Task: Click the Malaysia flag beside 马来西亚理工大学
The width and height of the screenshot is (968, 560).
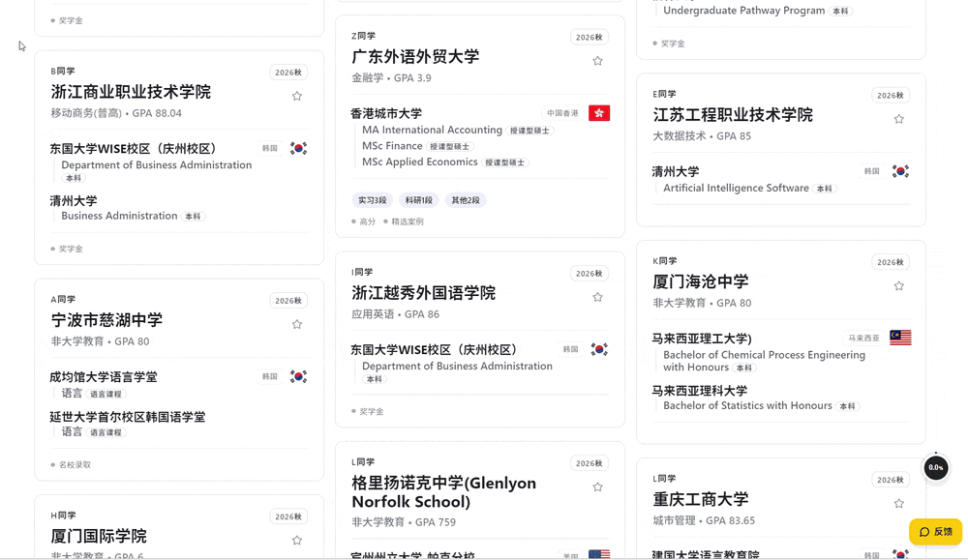Action: pyautogui.click(x=900, y=338)
